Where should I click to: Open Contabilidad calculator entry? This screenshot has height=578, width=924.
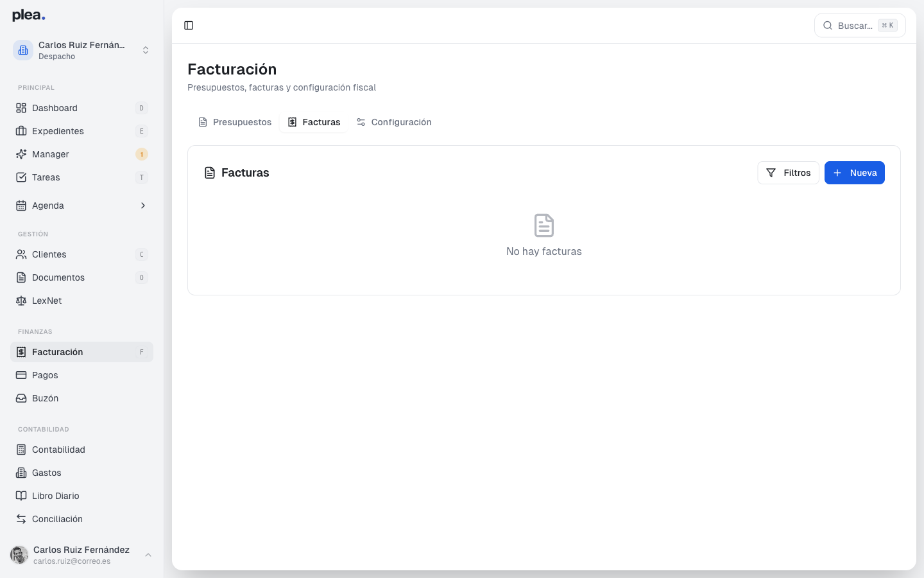pyautogui.click(x=81, y=450)
